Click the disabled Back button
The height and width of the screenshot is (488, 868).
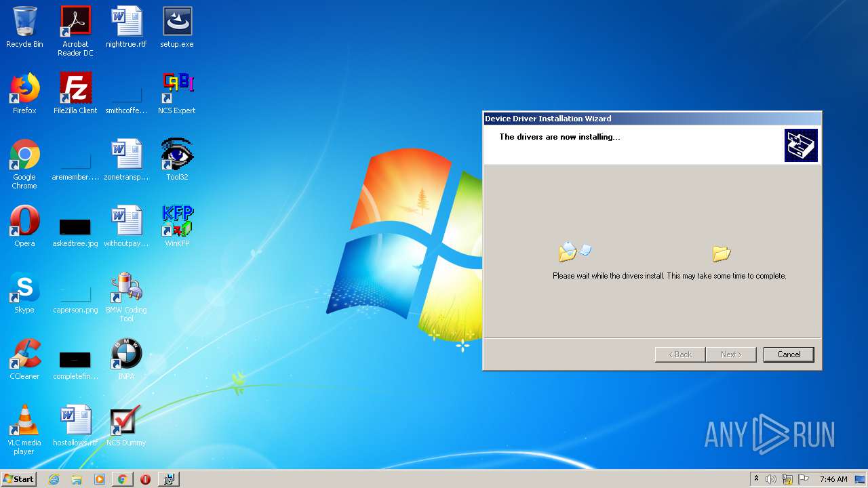coord(680,354)
